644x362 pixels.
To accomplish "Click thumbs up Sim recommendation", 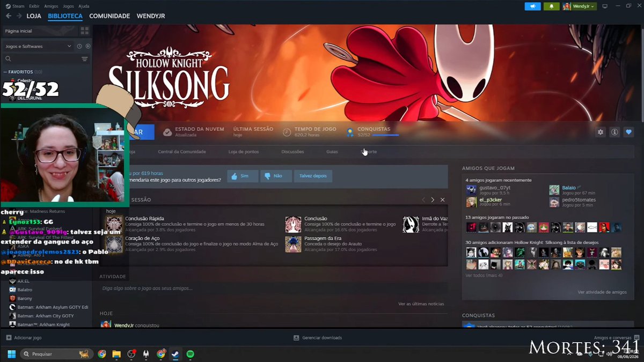I will [241, 176].
